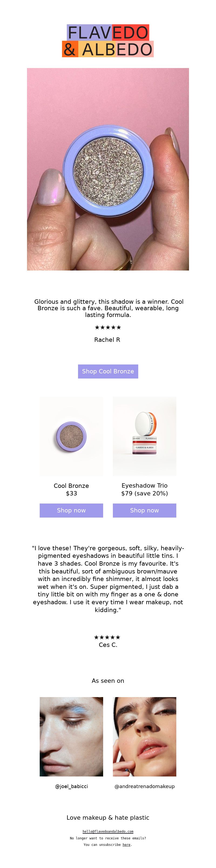Click the @andreatrenadomakeup handle

[x=144, y=786]
